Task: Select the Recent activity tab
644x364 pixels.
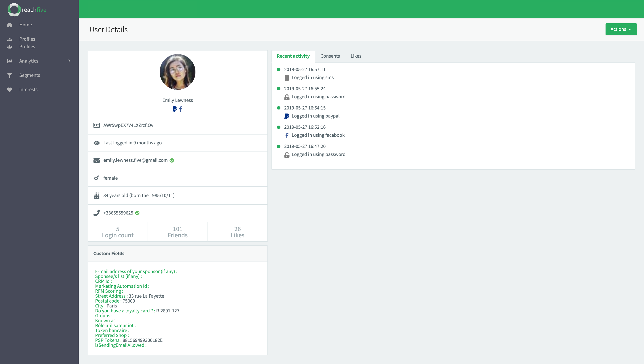Action: pos(293,56)
